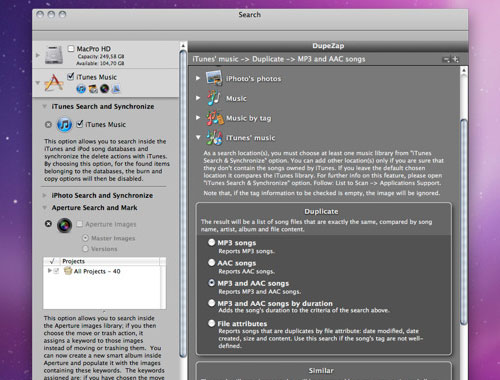Click the iPhoto Search and Synchronize heading
The height and width of the screenshot is (380, 500).
pyautogui.click(x=102, y=195)
